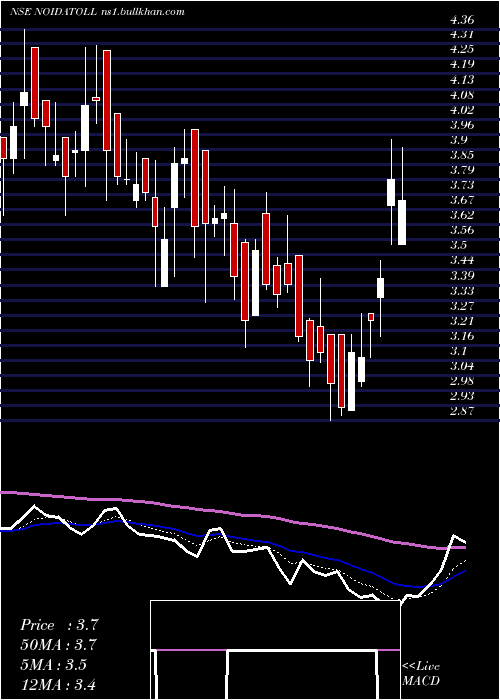Viewport: 500px width, 700px height.
Task: Click the 3.67 price axis label
Action: click(x=462, y=200)
